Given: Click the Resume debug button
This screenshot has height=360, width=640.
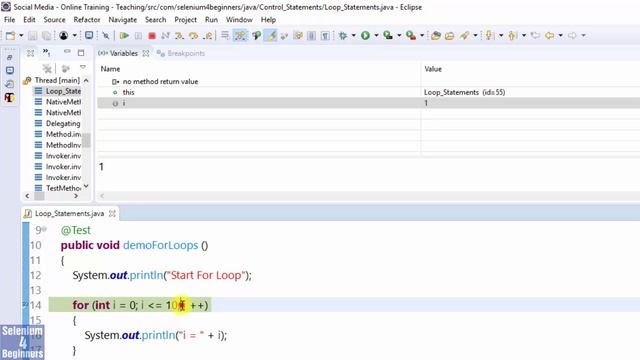Looking at the screenshot, I should point(124,36).
